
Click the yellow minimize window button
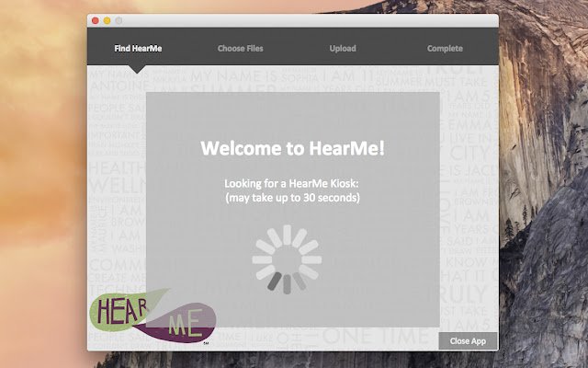click(107, 20)
